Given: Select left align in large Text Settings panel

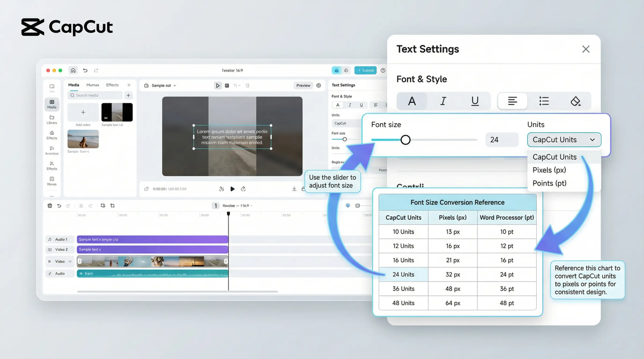Looking at the screenshot, I should 512,101.
